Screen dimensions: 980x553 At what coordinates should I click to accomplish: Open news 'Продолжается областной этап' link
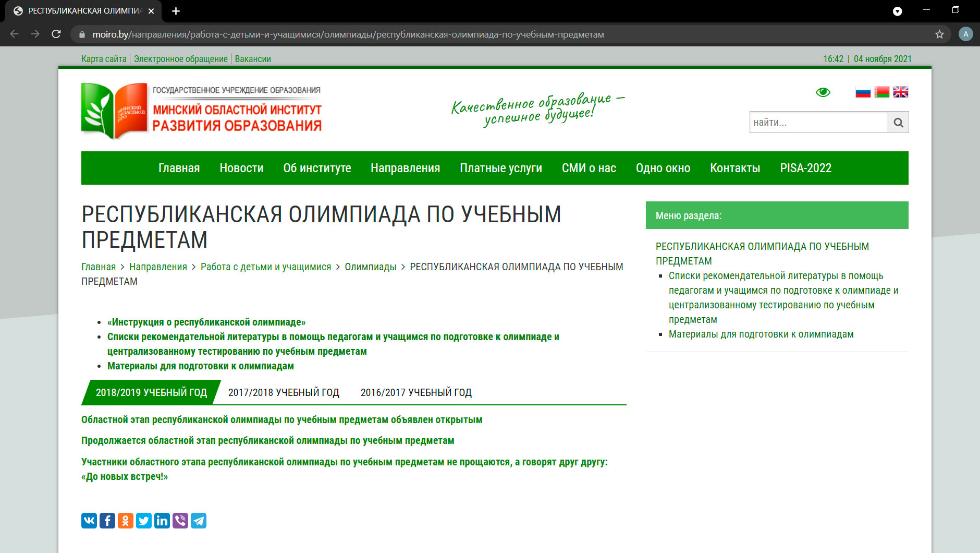point(268,440)
